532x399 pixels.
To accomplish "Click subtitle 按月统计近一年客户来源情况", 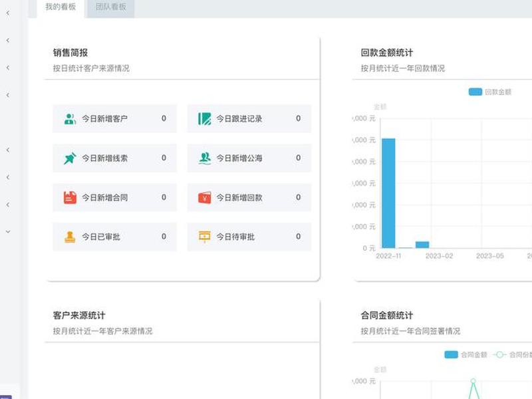I will (x=103, y=331).
